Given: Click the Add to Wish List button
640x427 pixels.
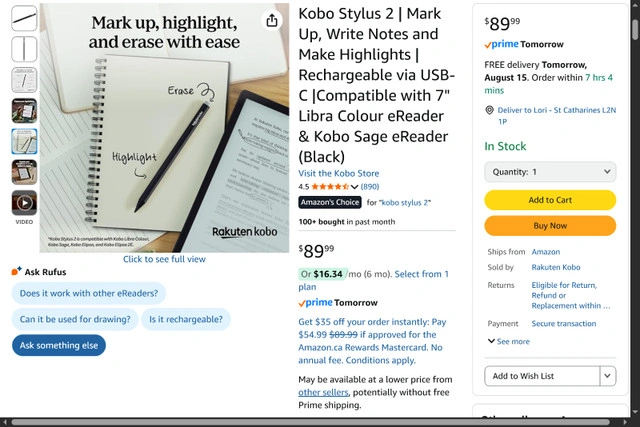Looking at the screenshot, I should pos(541,376).
